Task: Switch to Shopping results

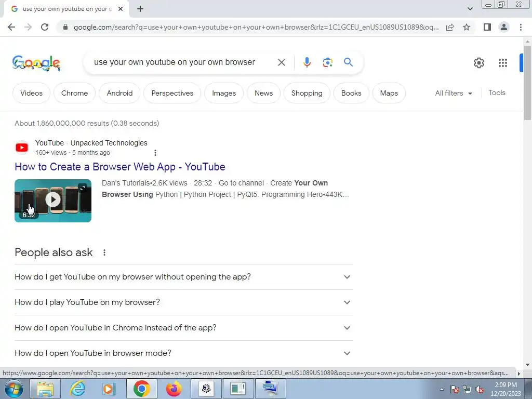Action: pyautogui.click(x=307, y=93)
